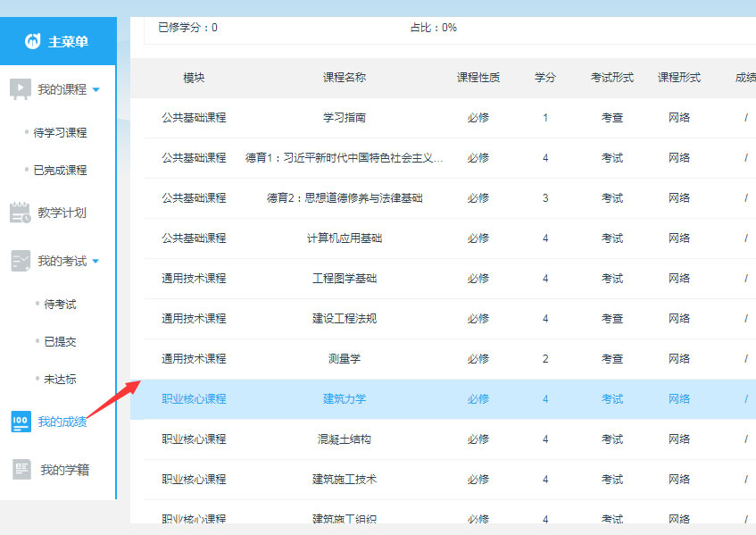The image size is (756, 535).
Task: Click the My Courses play icon
Action: [x=20, y=88]
